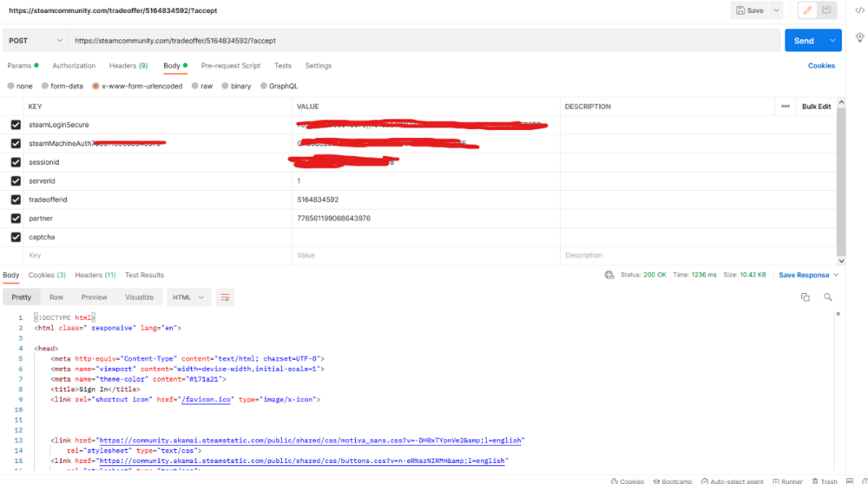Viewport: 868px width, 484px height.
Task: Switch to Raw response view
Action: pos(56,298)
